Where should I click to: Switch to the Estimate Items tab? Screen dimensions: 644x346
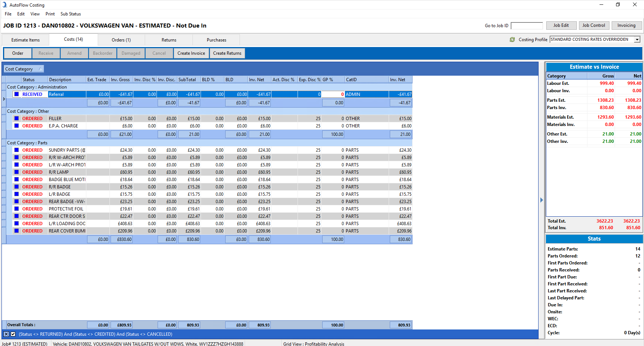[x=25, y=40]
